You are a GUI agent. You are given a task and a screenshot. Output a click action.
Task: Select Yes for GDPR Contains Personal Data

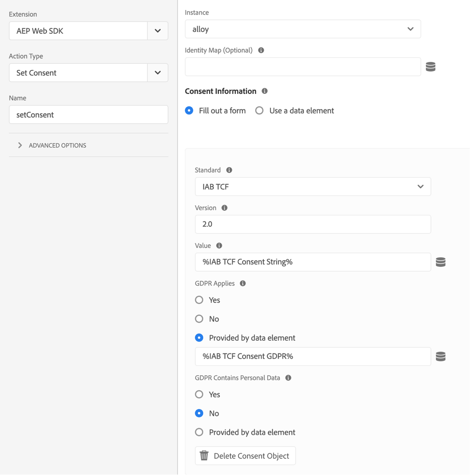click(x=199, y=394)
